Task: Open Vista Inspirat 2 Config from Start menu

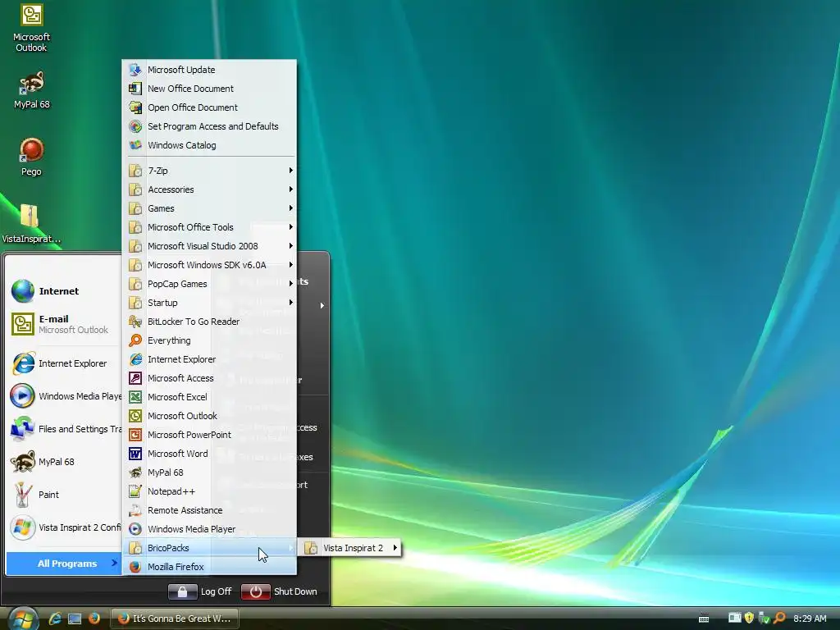Action: pos(64,527)
